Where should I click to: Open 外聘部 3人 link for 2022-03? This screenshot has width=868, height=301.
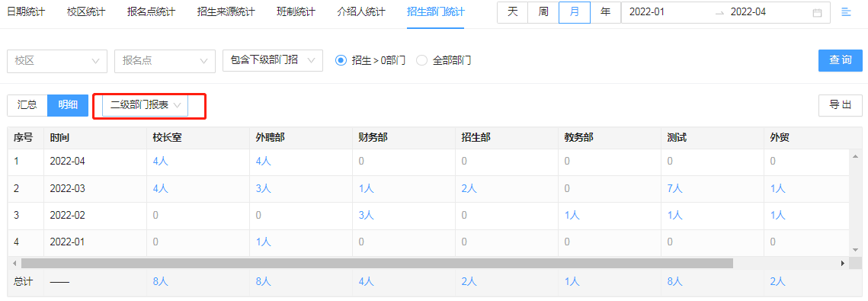tap(263, 189)
